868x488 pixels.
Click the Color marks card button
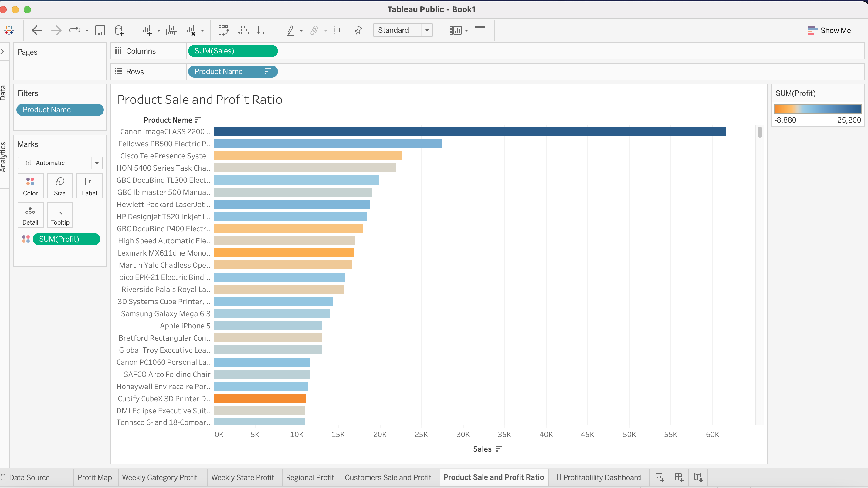click(30, 186)
